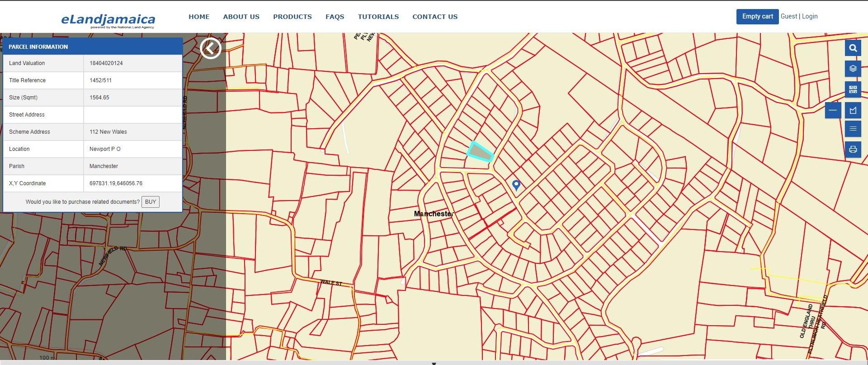This screenshot has width=868, height=365.
Task: Navigate to About Us
Action: coord(241,17)
